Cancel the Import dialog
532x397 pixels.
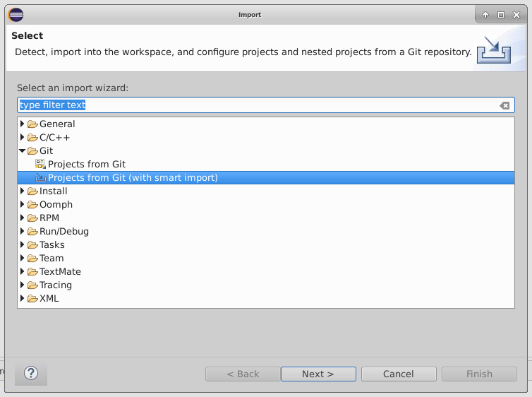tap(398, 374)
